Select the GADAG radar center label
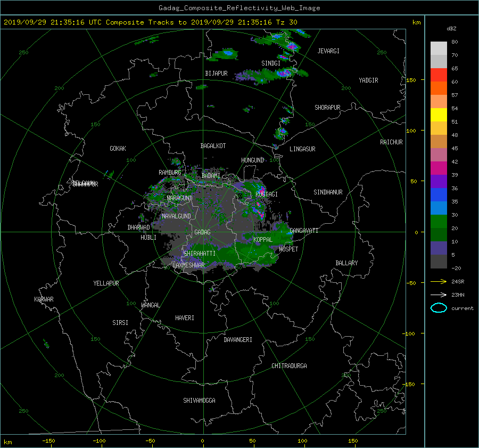The width and height of the screenshot is (479, 448). coord(203,232)
